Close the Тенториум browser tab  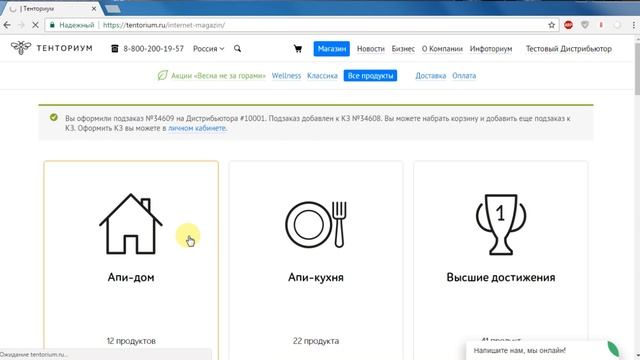(x=94, y=8)
